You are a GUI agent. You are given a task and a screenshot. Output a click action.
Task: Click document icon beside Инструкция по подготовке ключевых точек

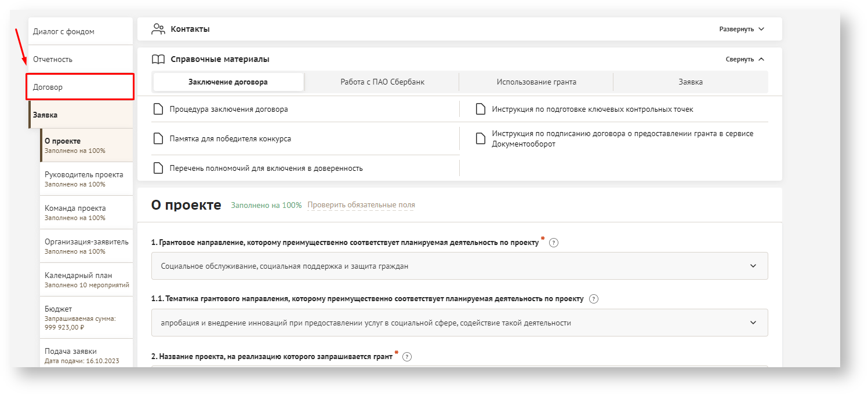[480, 109]
